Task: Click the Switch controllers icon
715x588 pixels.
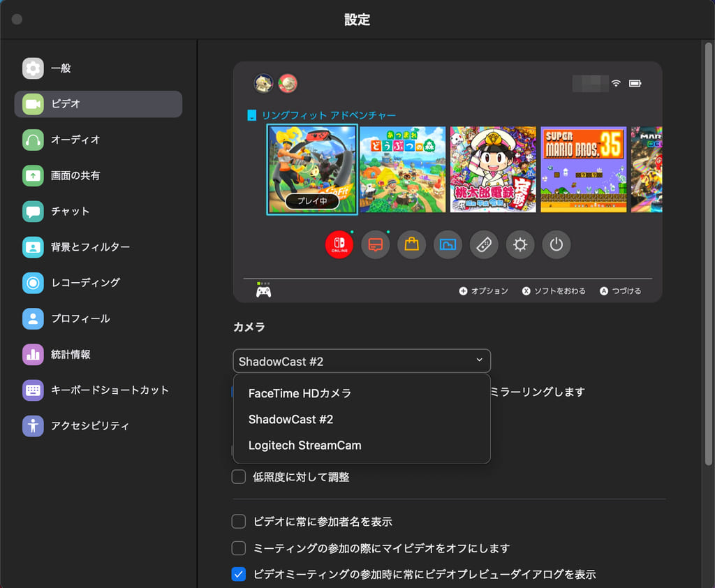Action: (x=484, y=244)
